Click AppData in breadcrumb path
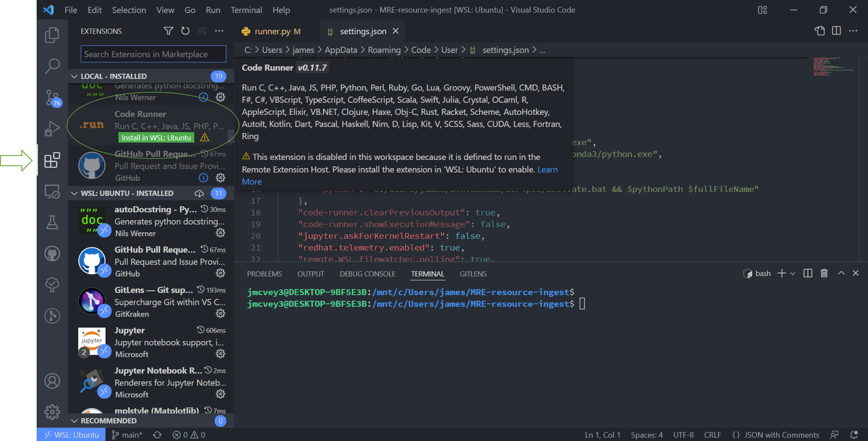 pos(341,50)
